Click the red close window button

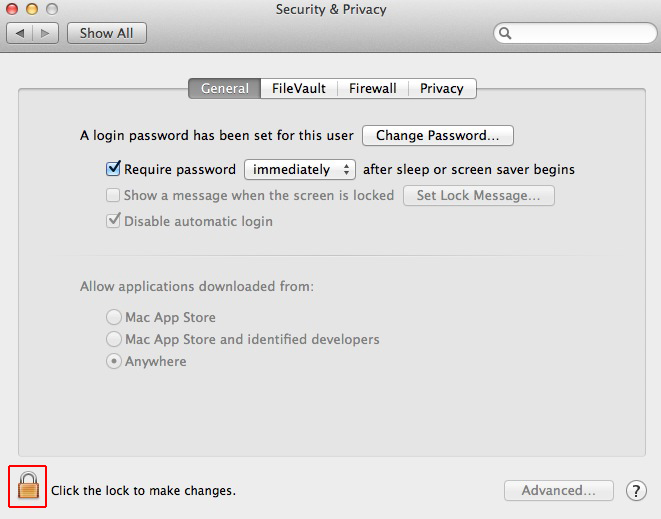(x=12, y=9)
